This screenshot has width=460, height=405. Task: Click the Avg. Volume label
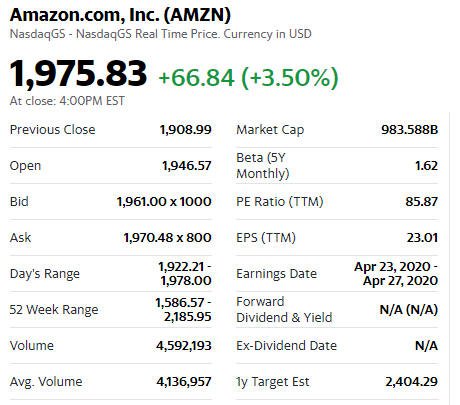(46, 382)
